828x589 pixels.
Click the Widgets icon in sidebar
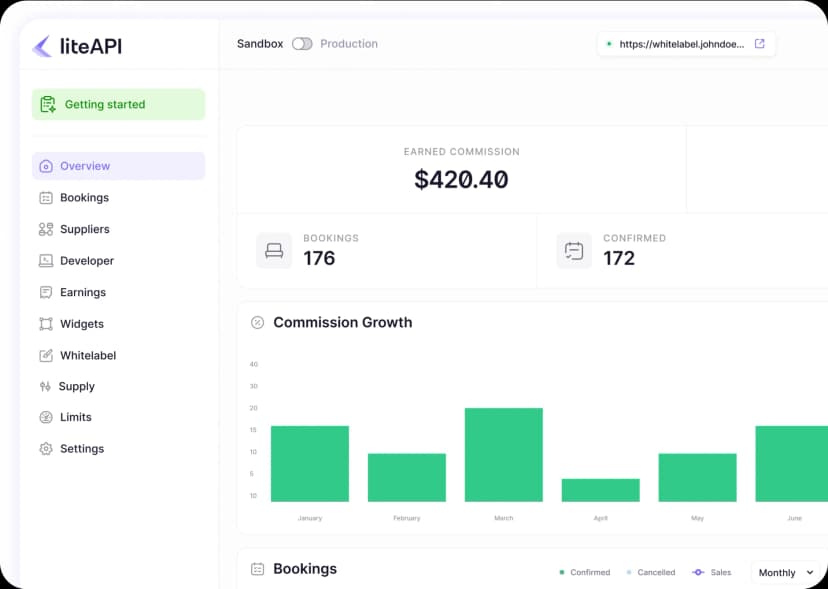[46, 324]
